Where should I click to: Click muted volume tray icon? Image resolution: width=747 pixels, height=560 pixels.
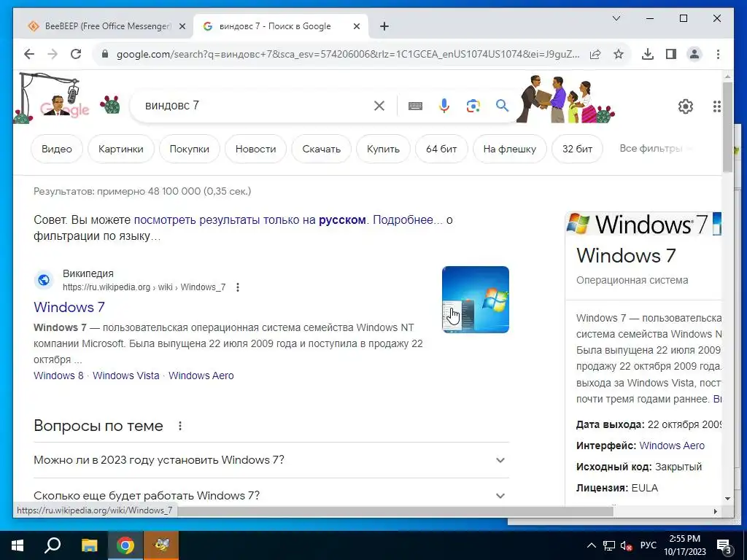(x=626, y=545)
